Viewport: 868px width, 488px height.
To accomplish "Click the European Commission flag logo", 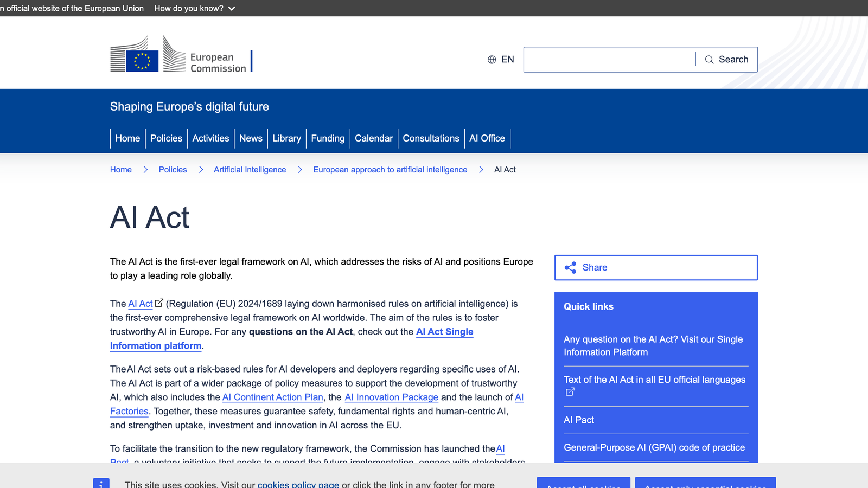I will pos(141,60).
